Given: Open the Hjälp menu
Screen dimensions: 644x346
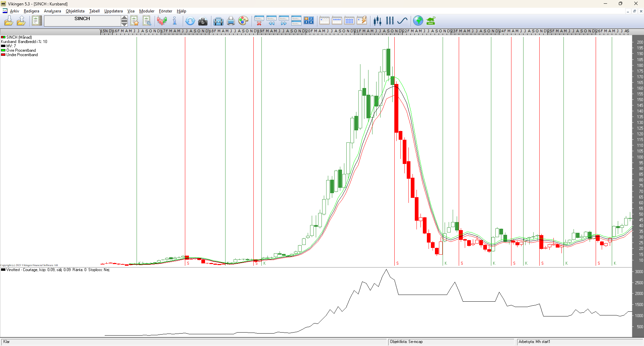Looking at the screenshot, I should [x=182, y=11].
